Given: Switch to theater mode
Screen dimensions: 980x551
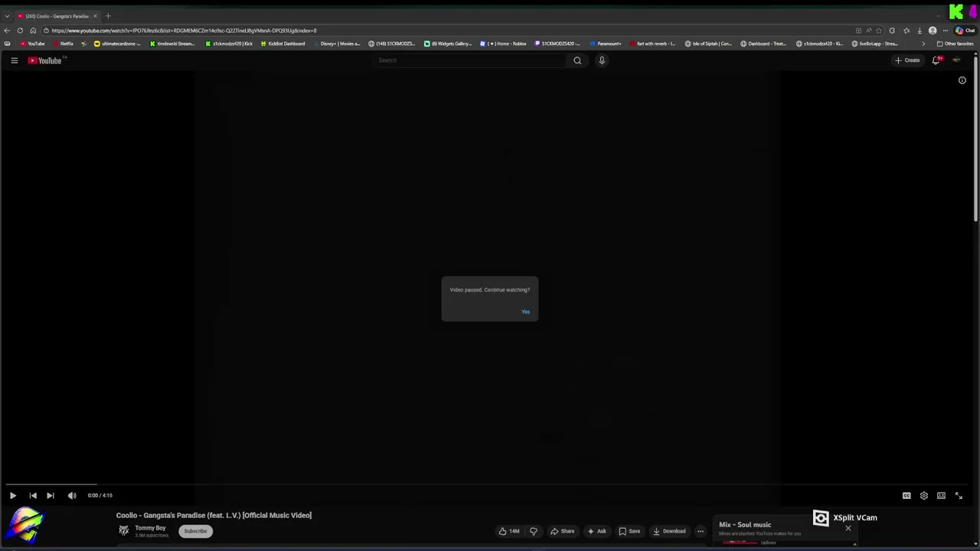Looking at the screenshot, I should 941,495.
